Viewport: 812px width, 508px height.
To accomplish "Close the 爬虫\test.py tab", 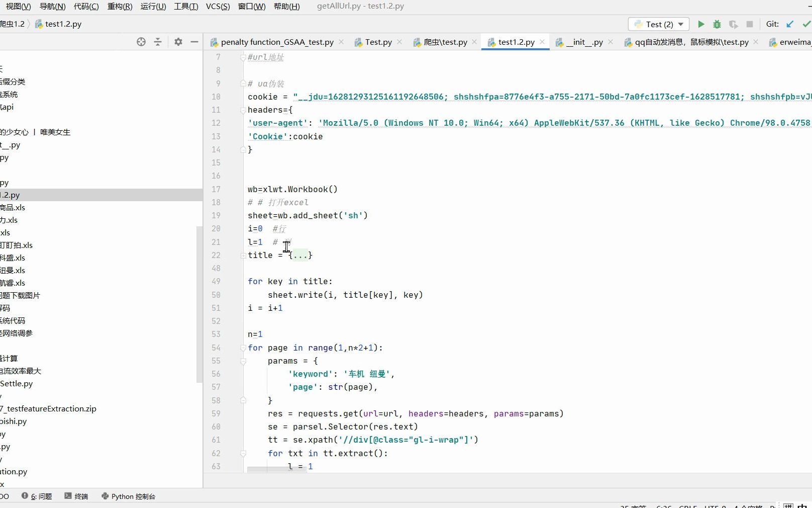I will 474,42.
